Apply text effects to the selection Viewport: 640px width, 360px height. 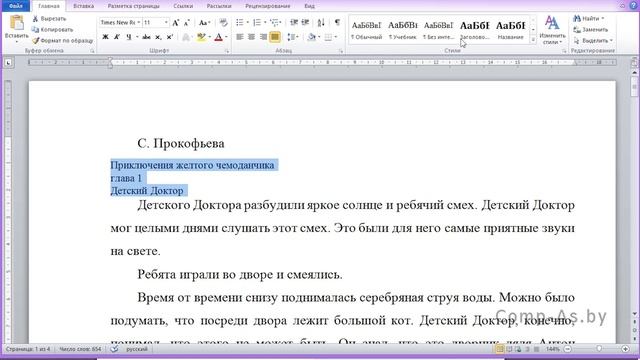pos(186,37)
